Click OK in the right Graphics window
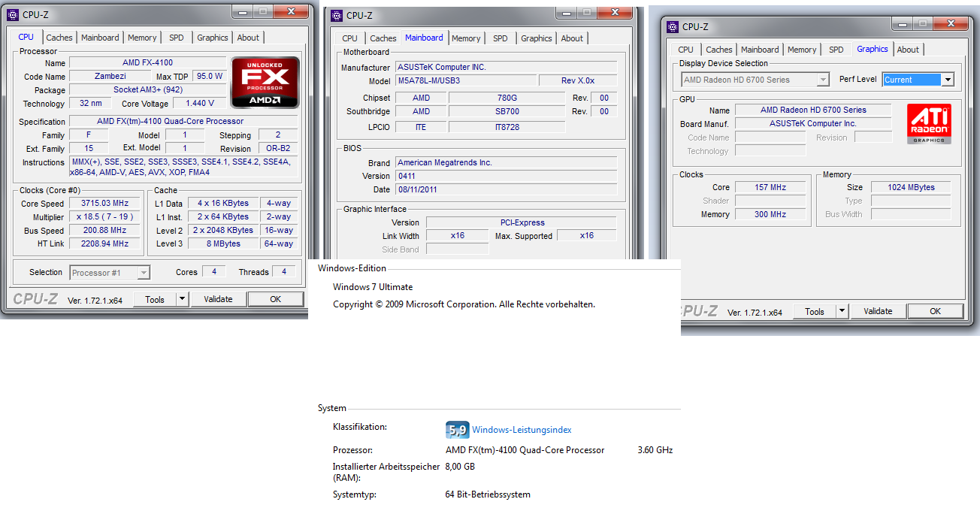 point(936,311)
